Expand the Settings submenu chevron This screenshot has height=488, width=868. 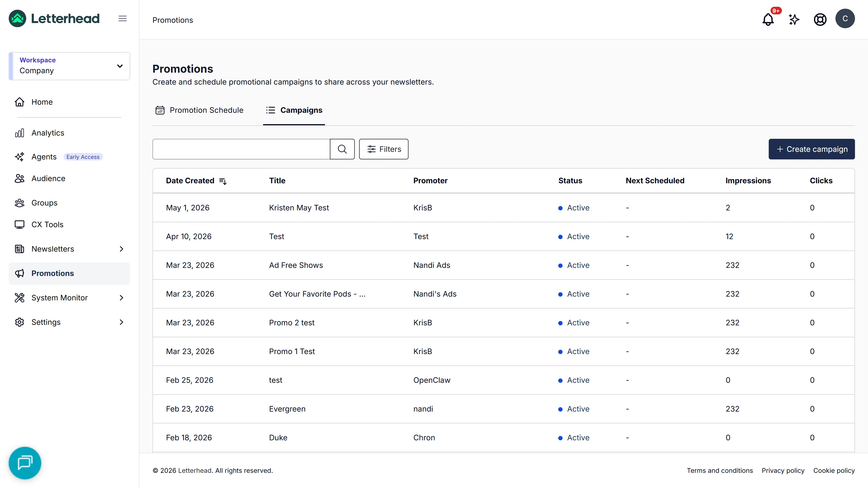point(122,322)
